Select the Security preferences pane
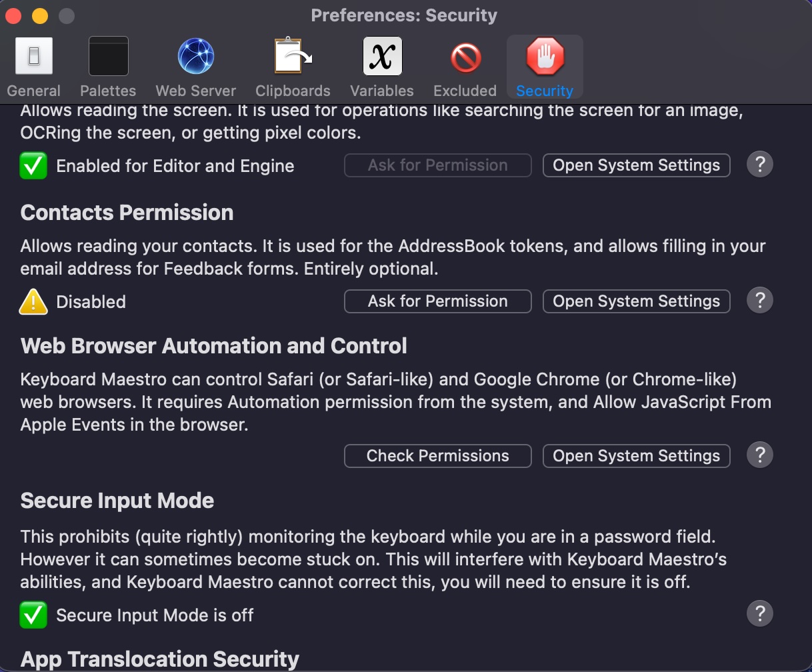This screenshot has width=812, height=672. 545,67
